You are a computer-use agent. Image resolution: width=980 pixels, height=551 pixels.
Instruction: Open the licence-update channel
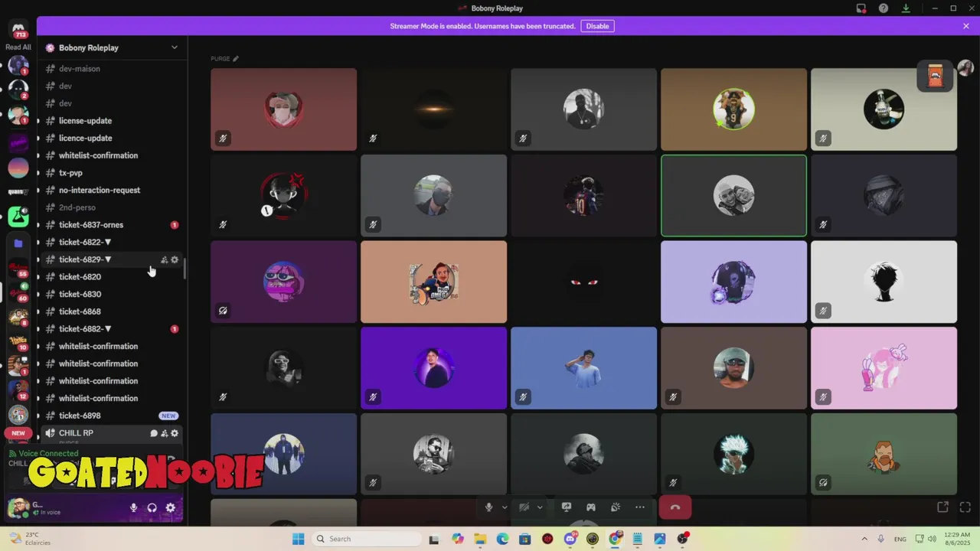[x=112, y=139]
